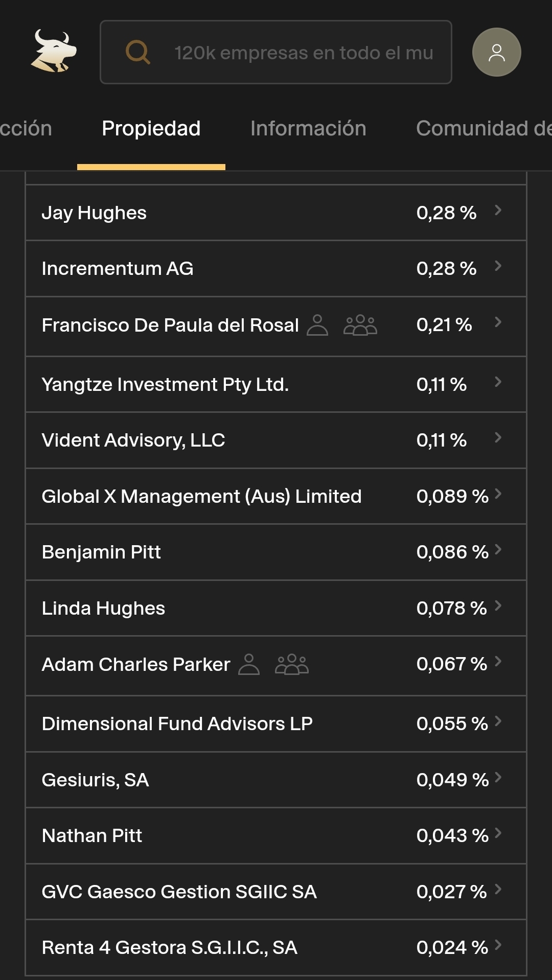Open the Comunidad tab
Viewport: 552px width, 980px height.
(x=483, y=129)
